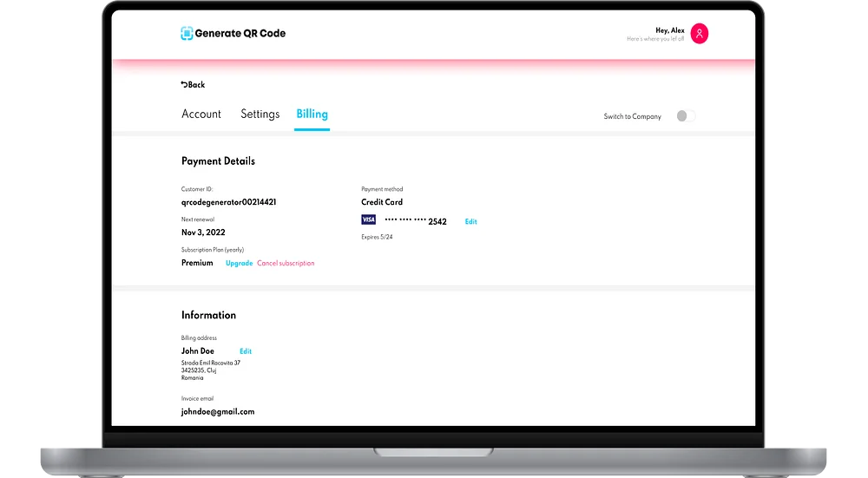
Task: Edit the John Doe billing address
Action: [x=246, y=351]
